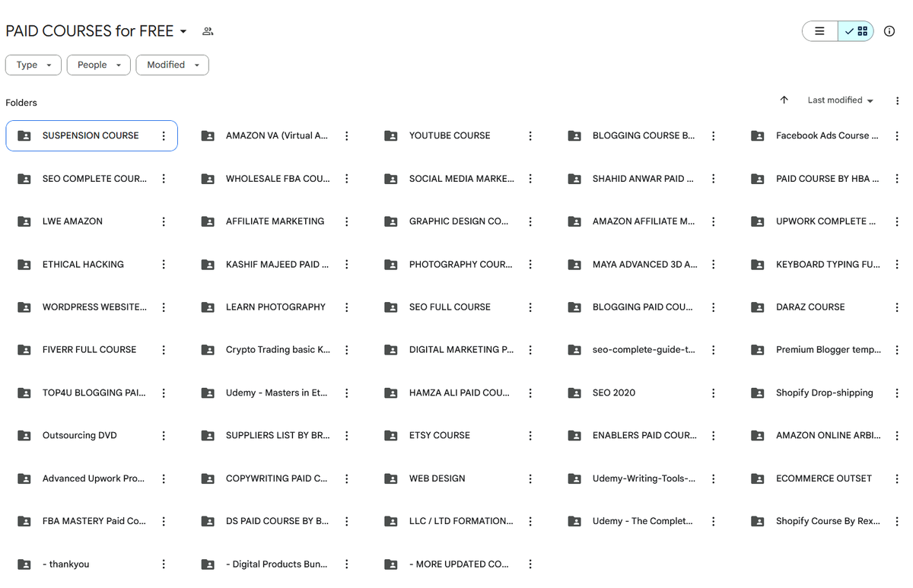Reverse sort direction with the arrow icon
913x588 pixels.
[784, 100]
